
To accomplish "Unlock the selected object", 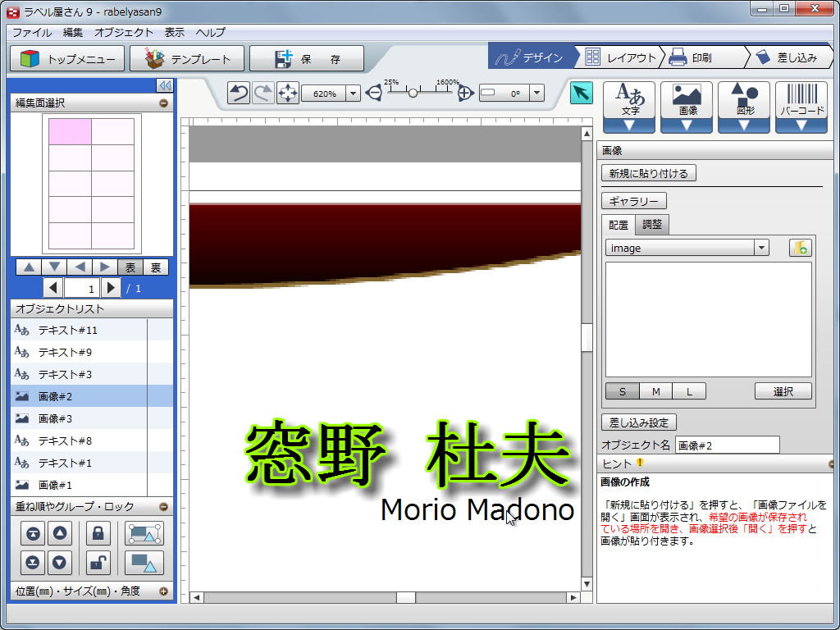I will (98, 563).
